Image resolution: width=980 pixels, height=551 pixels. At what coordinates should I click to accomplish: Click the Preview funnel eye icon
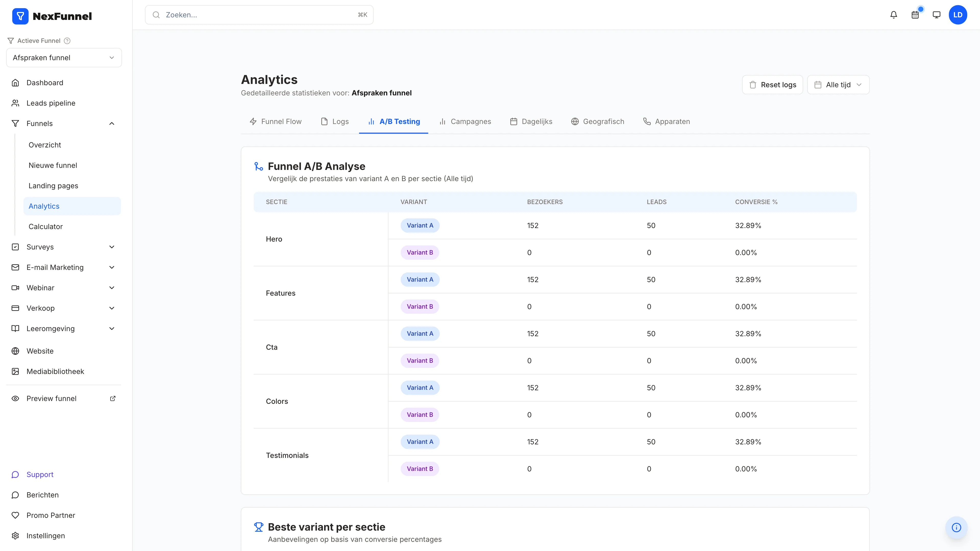pos(15,398)
